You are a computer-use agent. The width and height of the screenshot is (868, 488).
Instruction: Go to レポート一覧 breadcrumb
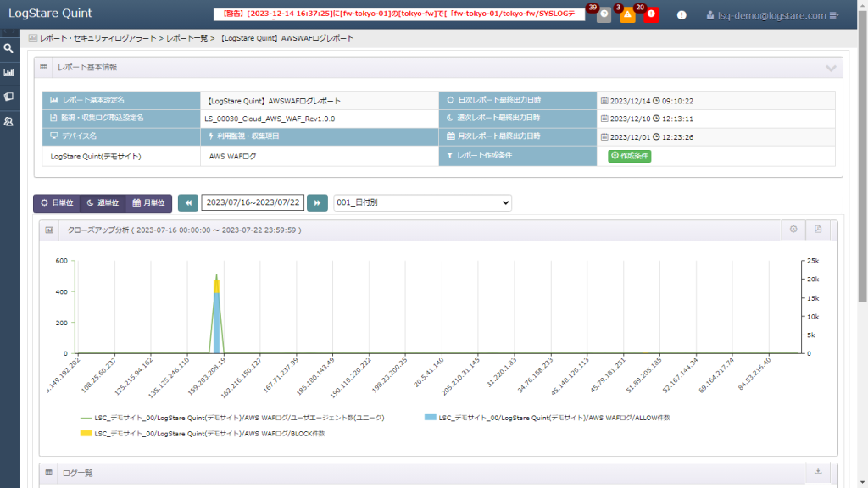186,38
